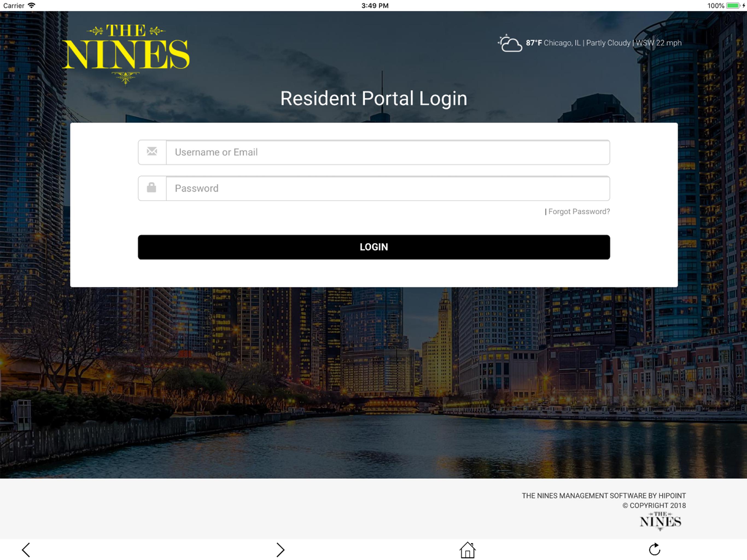Reload page with the refresh icon
Screen dimensions: 747x560
click(x=655, y=549)
